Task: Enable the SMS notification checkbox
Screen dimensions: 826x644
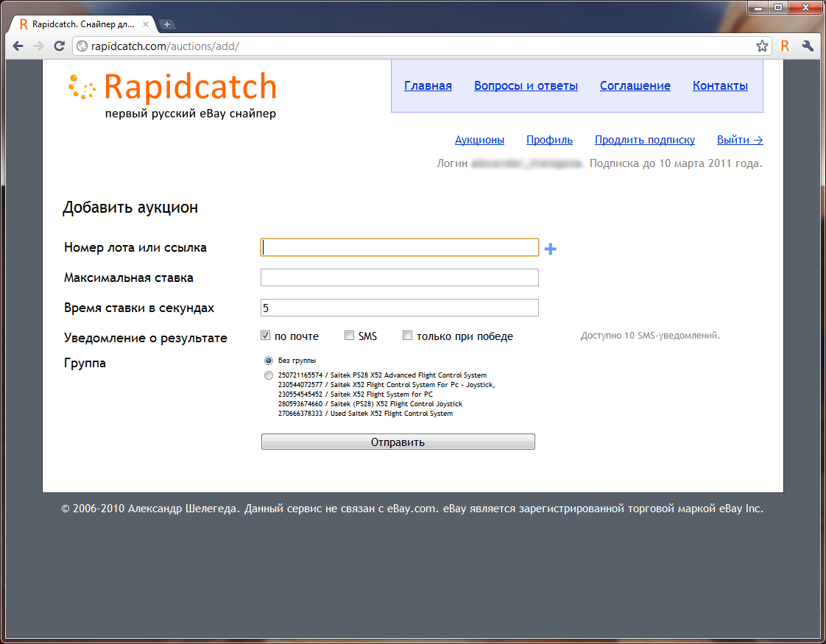Action: coord(349,336)
